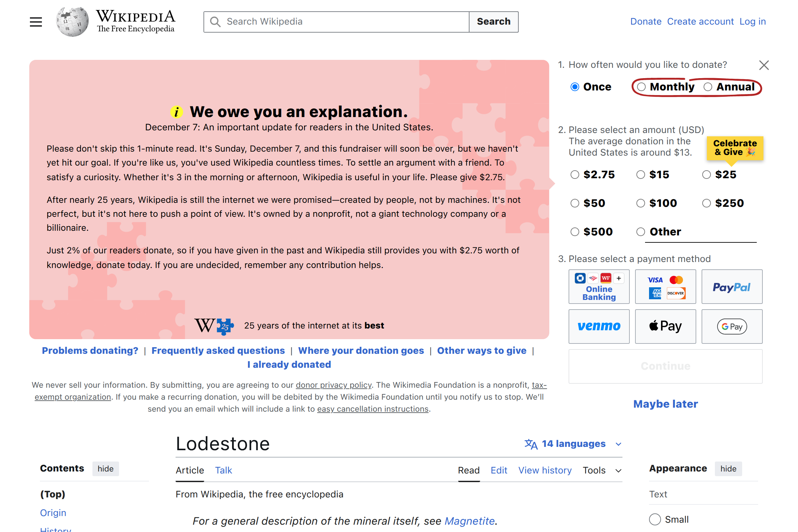Open the View history tab

(545, 470)
